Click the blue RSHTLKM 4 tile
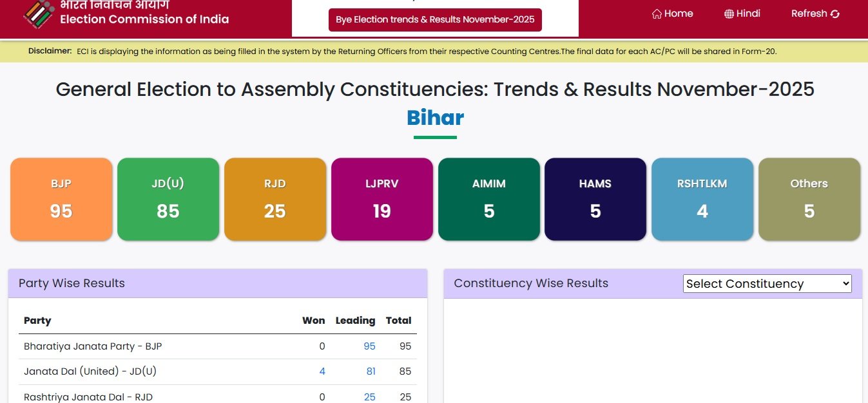Screen dimensions: 868x403 tap(702, 199)
